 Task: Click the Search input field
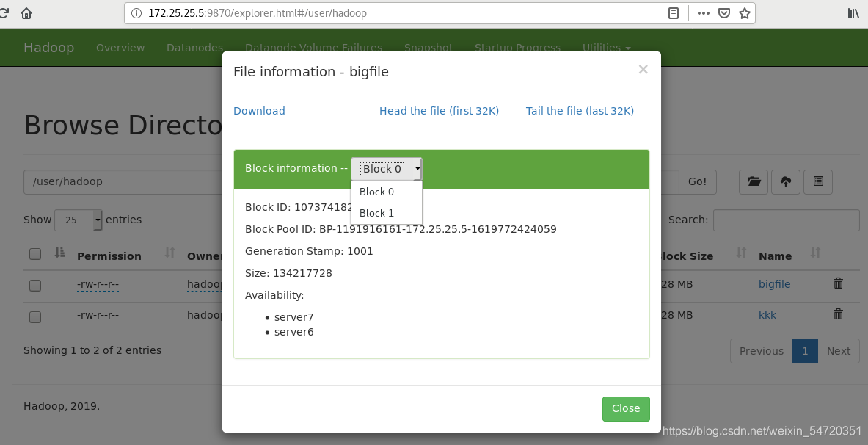(786, 220)
